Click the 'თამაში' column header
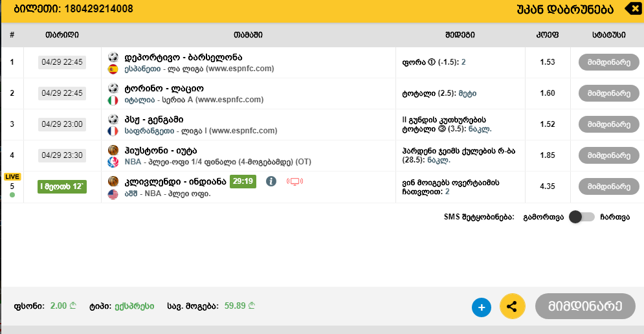 (x=248, y=35)
